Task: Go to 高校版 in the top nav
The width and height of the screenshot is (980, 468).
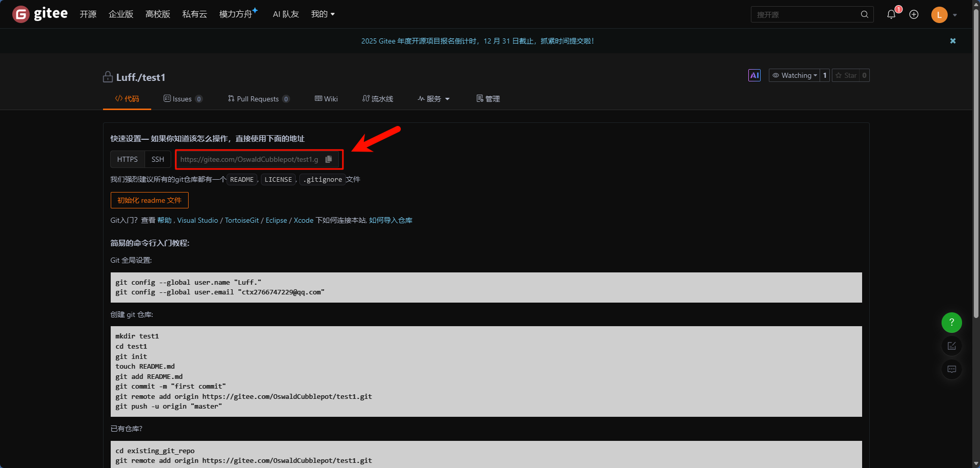Action: pyautogui.click(x=158, y=14)
